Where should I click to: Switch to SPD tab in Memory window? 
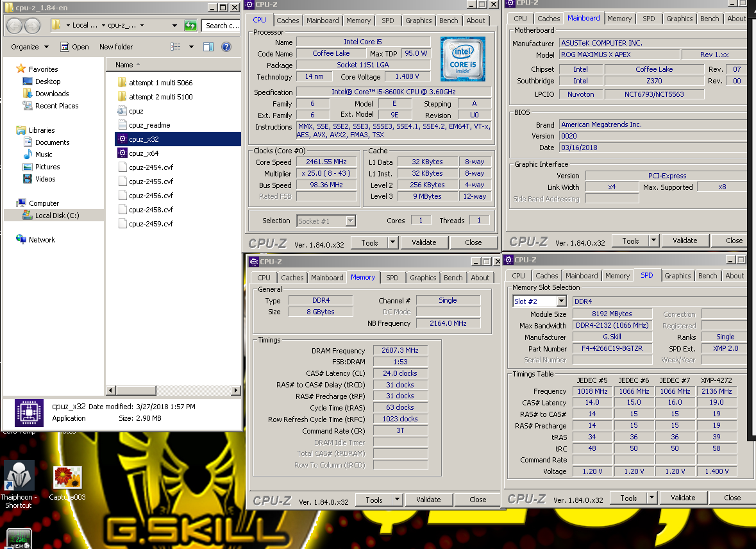(392, 278)
